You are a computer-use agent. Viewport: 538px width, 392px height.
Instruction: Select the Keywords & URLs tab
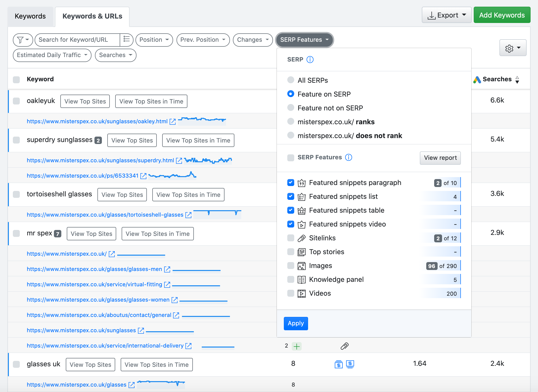click(92, 16)
